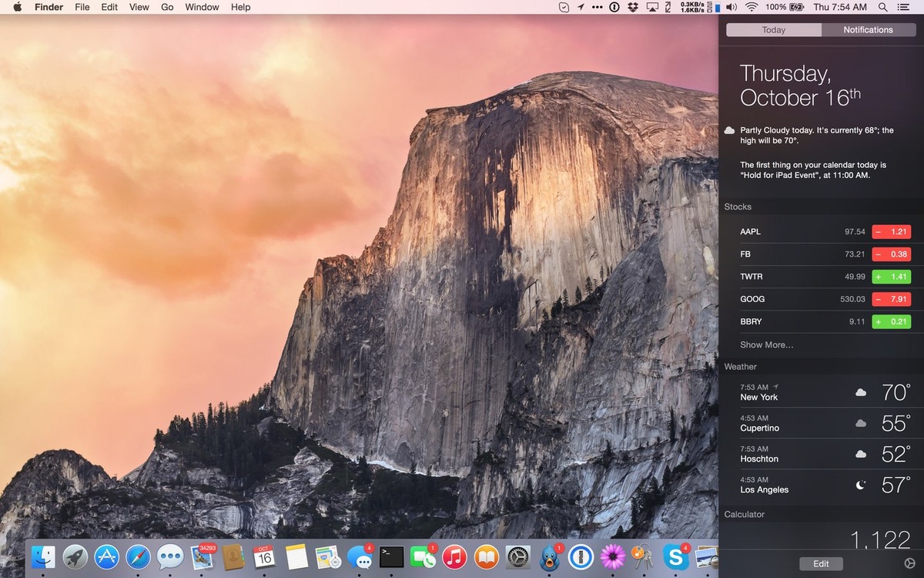Open Los Angeles weather row

click(821, 485)
